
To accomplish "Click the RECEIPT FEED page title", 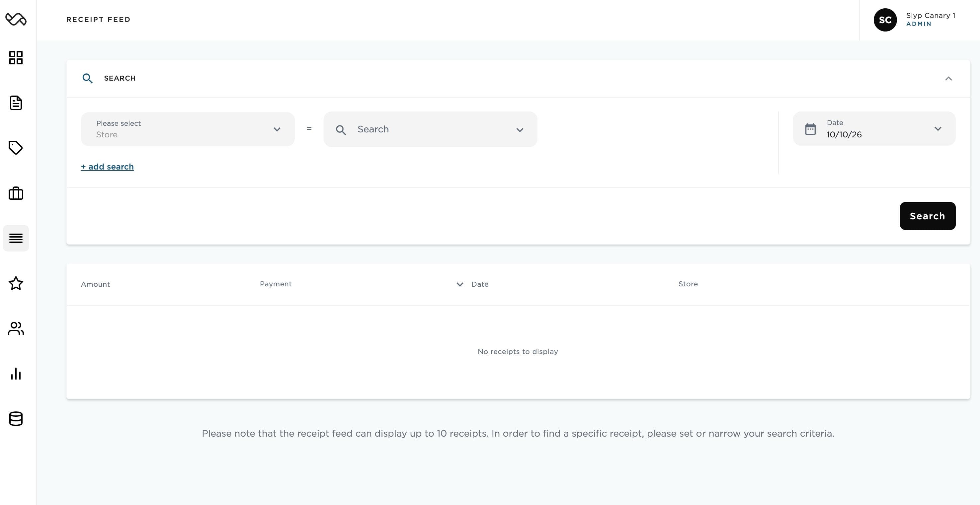I will click(x=98, y=19).
